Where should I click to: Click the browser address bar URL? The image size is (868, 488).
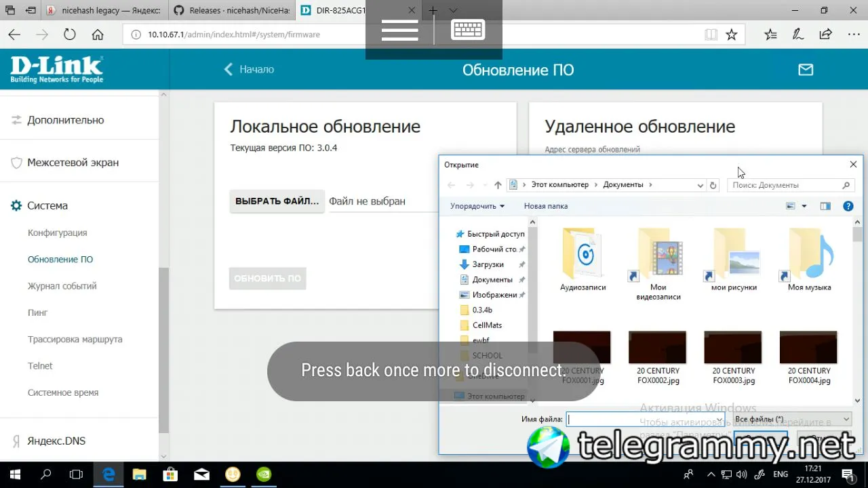point(233,35)
